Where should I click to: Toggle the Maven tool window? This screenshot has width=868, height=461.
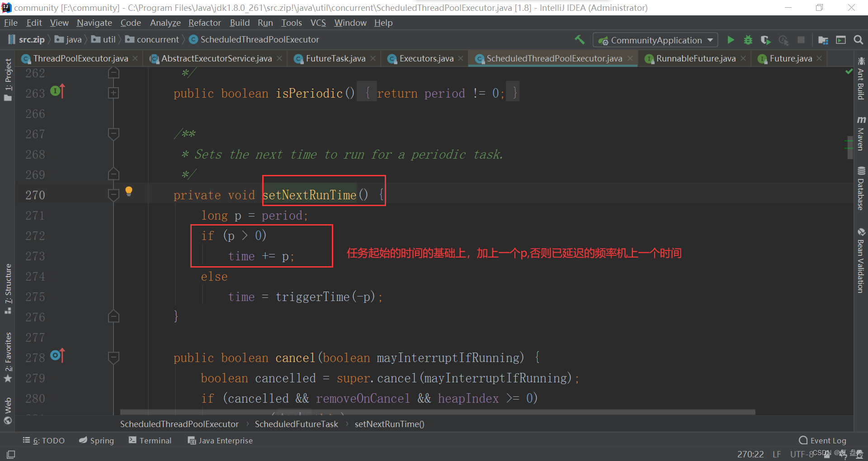861,133
